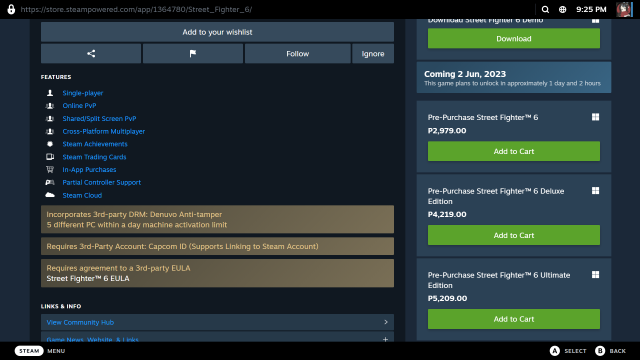This screenshot has height=360, width=640.
Task: Follow this game
Action: coord(298,53)
